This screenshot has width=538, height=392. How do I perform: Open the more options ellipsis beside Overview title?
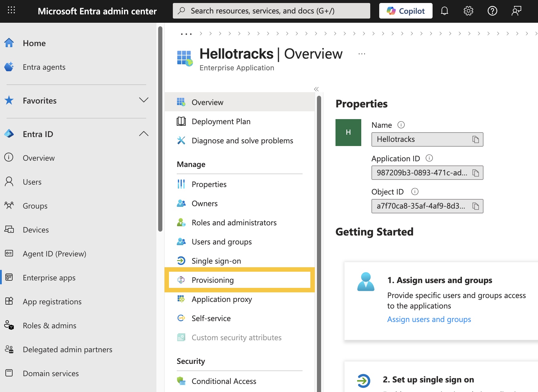coord(362,54)
